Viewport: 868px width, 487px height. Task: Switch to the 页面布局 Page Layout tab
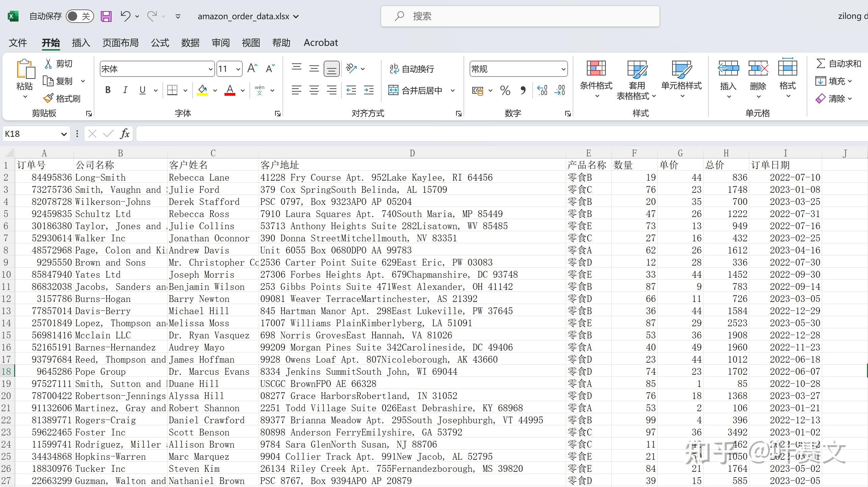(120, 43)
